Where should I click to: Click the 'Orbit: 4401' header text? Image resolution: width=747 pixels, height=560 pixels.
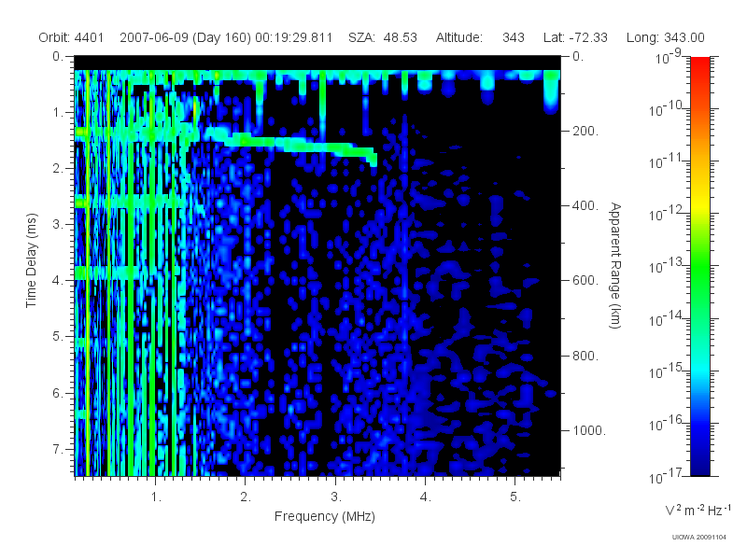pos(71,37)
